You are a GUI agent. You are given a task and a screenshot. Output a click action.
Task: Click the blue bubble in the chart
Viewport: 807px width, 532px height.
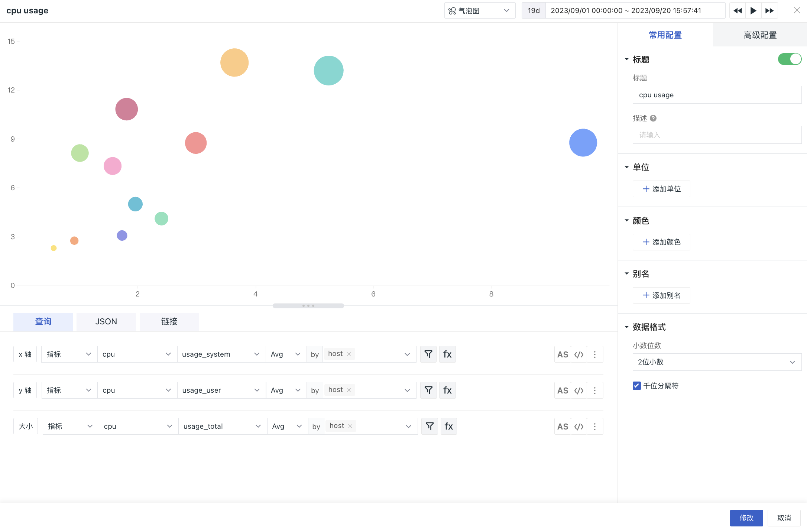583,143
